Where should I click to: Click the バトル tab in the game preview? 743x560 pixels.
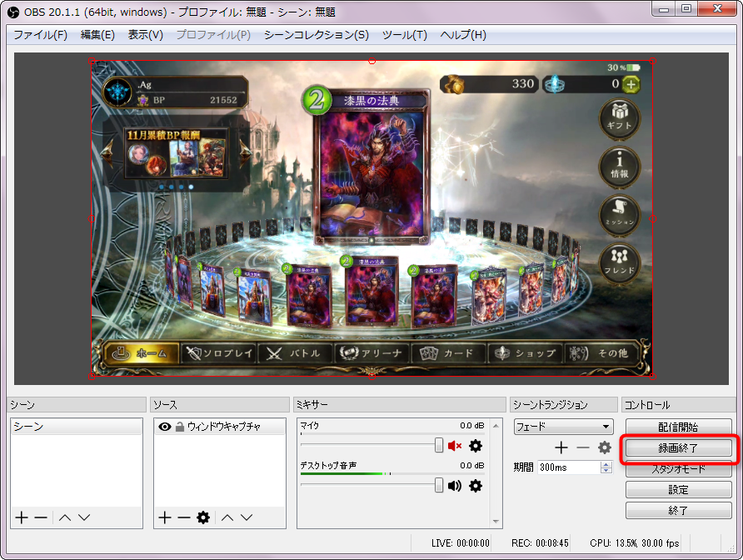point(295,353)
